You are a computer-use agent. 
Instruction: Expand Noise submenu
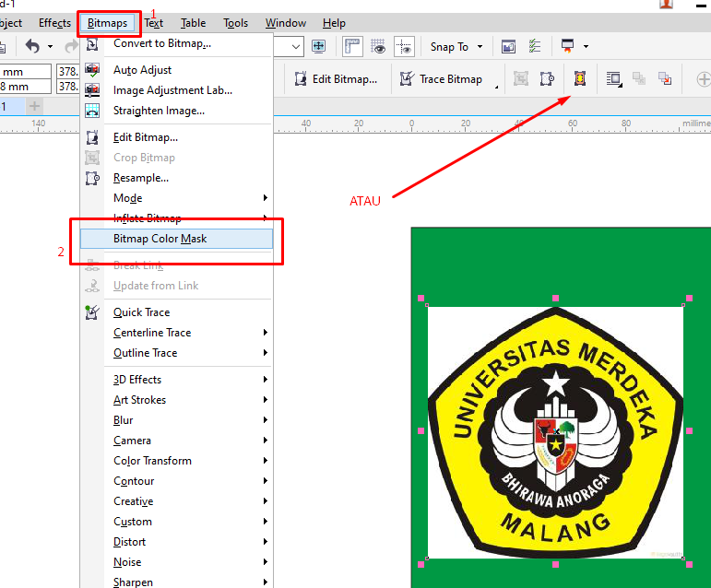(x=177, y=562)
